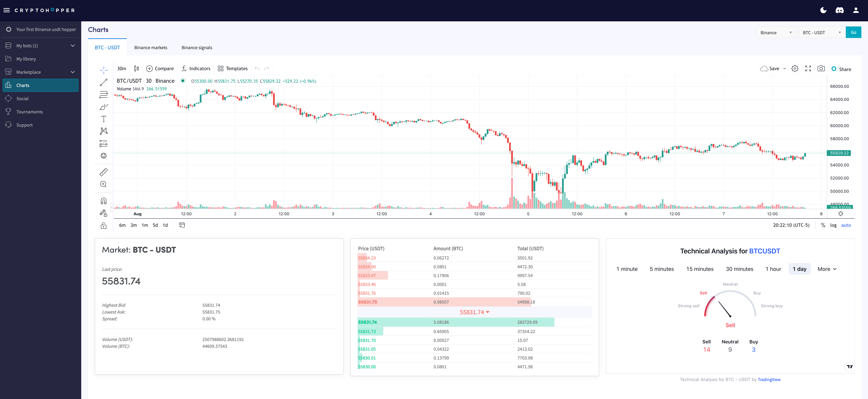Toggle dark mode moon icon
The height and width of the screenshot is (399, 868).
(x=823, y=11)
